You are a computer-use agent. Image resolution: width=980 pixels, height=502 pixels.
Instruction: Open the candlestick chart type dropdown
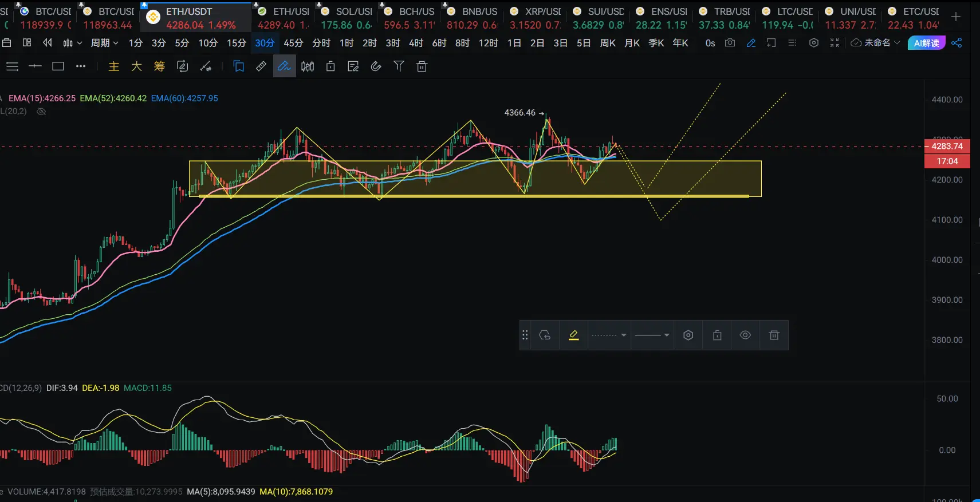point(72,43)
